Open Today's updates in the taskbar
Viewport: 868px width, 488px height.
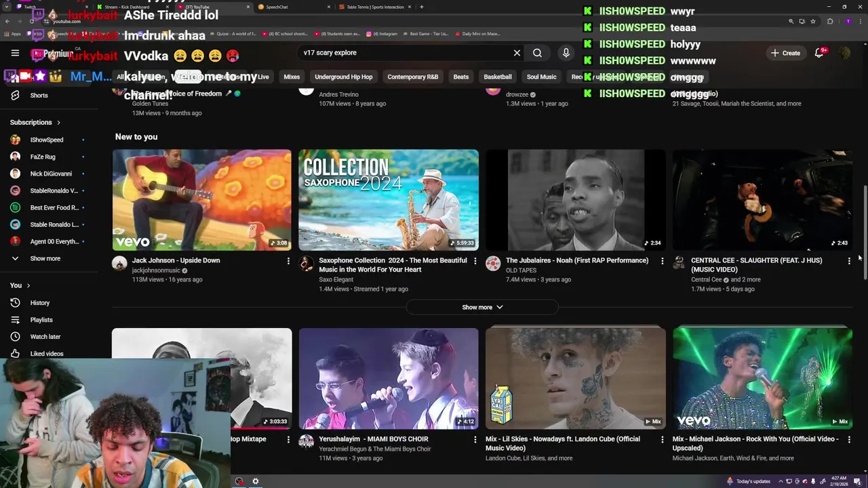[x=748, y=481]
